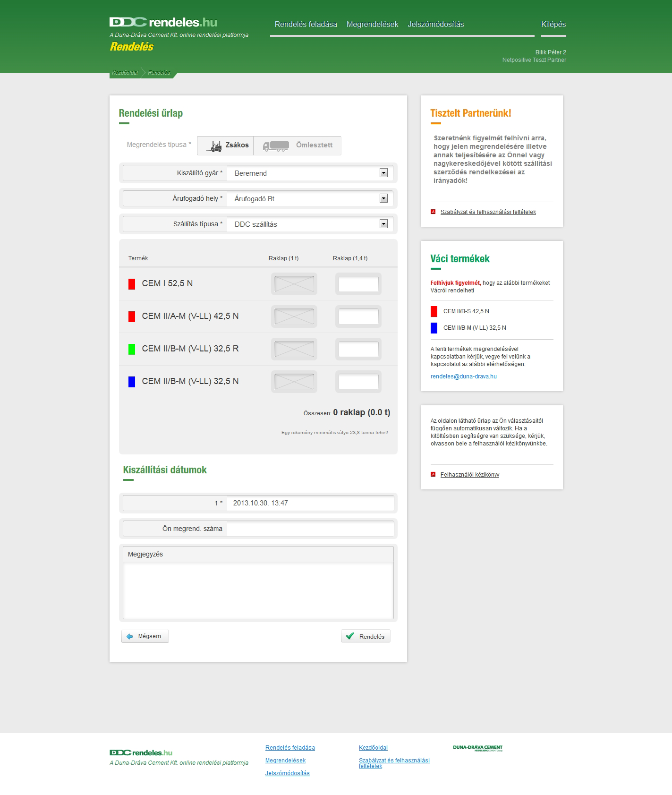Image resolution: width=672 pixels, height=795 pixels.
Task: Click the Ön megrend. száma input field
Action: [x=310, y=529]
